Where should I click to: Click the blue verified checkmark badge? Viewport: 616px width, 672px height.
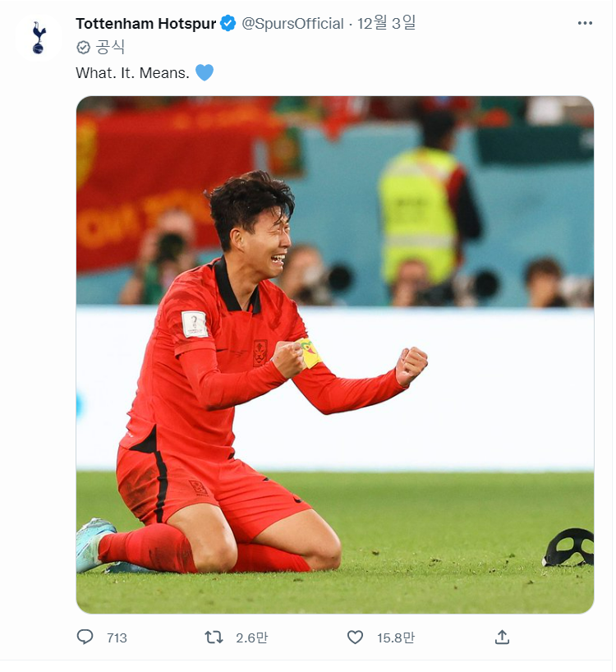point(228,24)
